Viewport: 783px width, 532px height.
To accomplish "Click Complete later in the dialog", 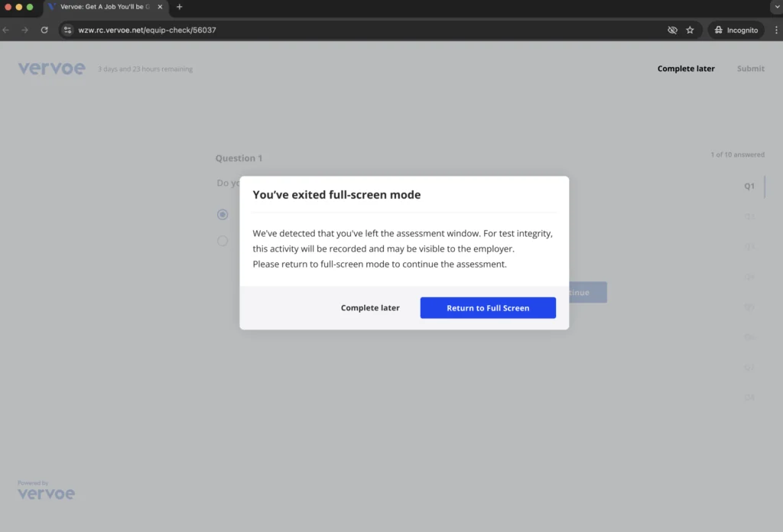I will [370, 308].
